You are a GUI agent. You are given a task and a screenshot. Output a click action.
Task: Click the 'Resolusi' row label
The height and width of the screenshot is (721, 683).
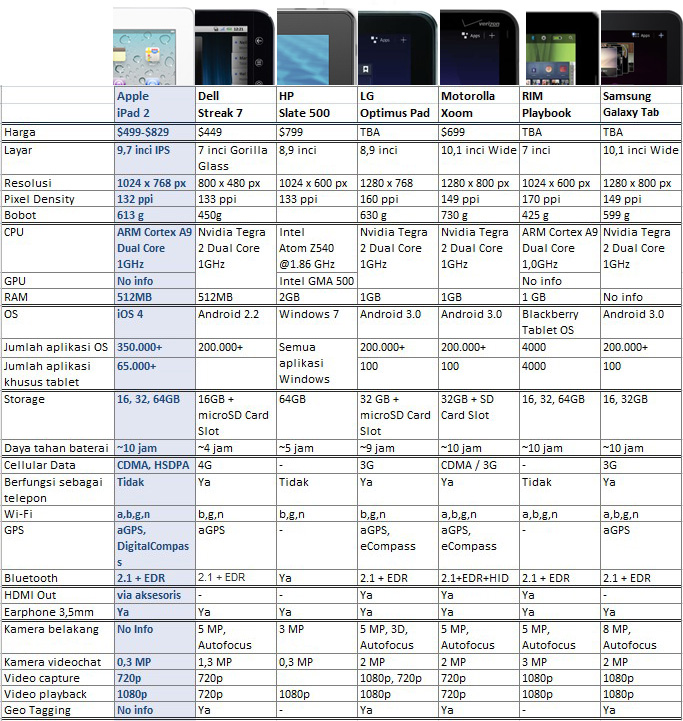pyautogui.click(x=28, y=183)
